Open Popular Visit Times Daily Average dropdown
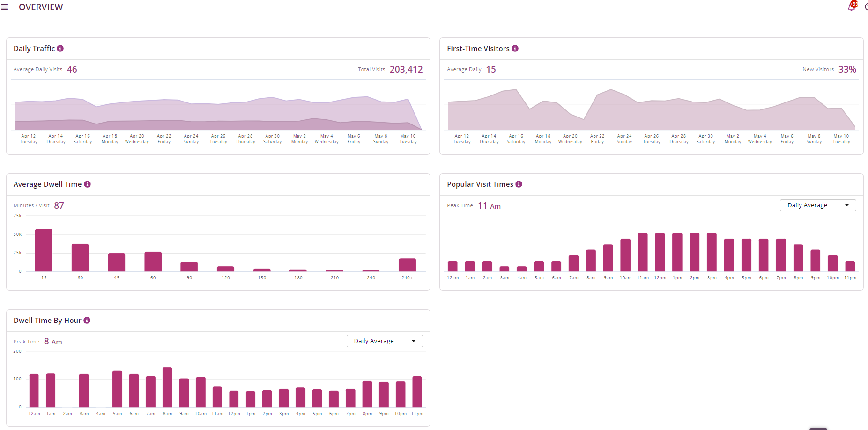 [x=817, y=205]
